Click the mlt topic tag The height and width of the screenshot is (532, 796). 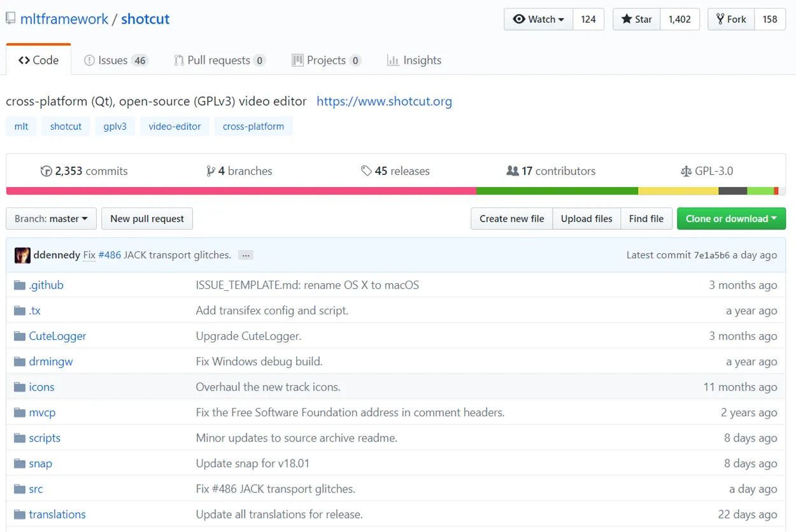click(21, 126)
